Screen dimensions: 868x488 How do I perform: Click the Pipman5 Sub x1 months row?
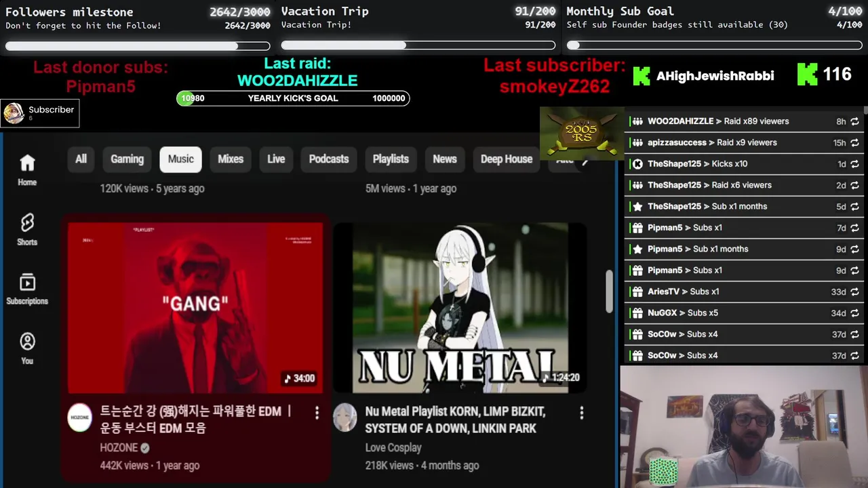point(744,249)
